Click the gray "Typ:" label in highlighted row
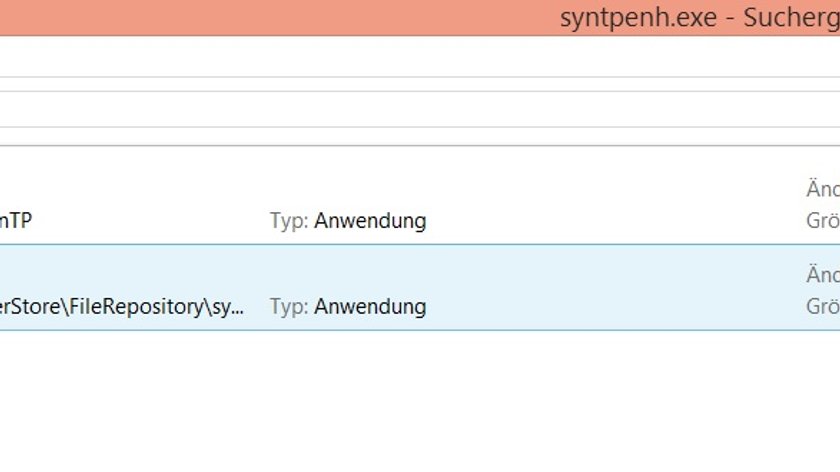The image size is (840, 472). [x=289, y=307]
